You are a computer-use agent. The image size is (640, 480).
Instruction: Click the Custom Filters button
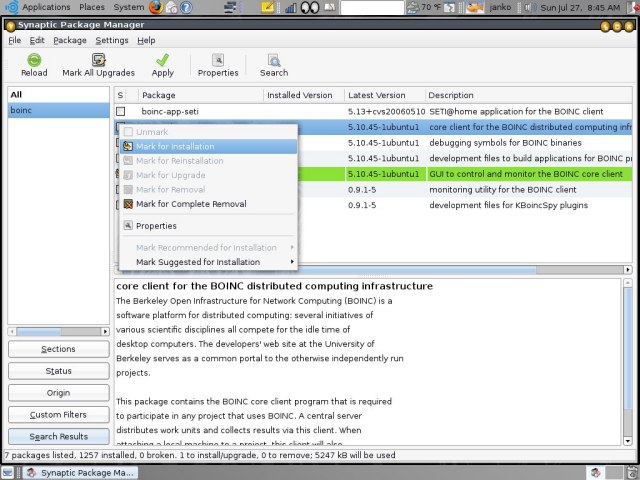[x=58, y=415]
